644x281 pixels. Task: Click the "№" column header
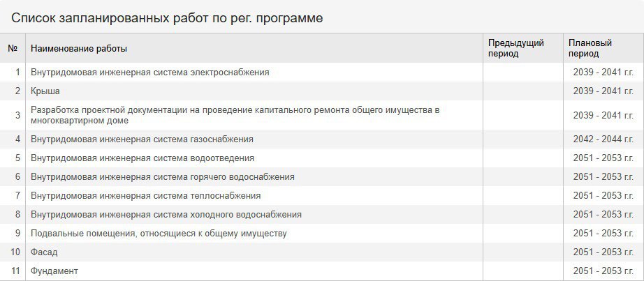(x=13, y=48)
